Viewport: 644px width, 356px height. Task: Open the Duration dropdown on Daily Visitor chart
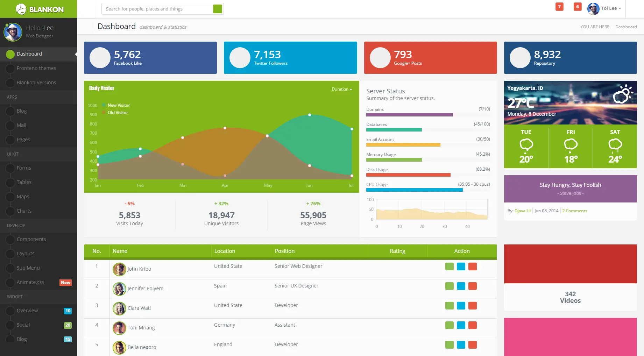pos(342,89)
